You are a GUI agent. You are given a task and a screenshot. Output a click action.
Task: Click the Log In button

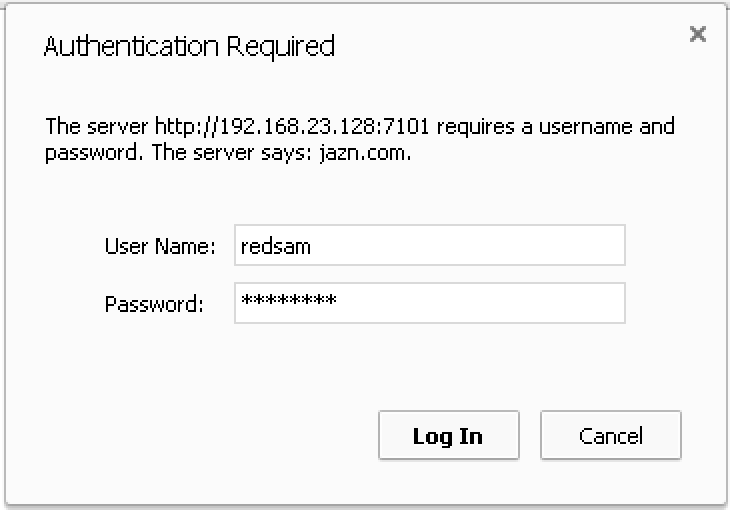pyautogui.click(x=449, y=435)
